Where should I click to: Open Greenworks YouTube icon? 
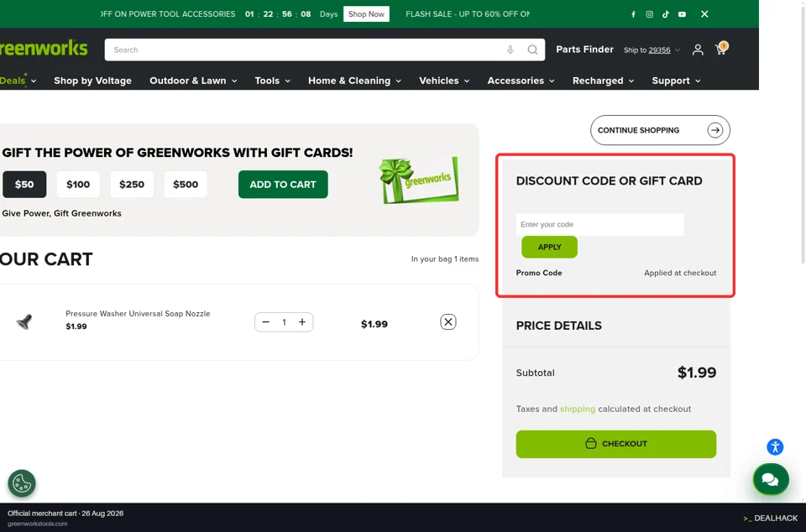(x=682, y=14)
